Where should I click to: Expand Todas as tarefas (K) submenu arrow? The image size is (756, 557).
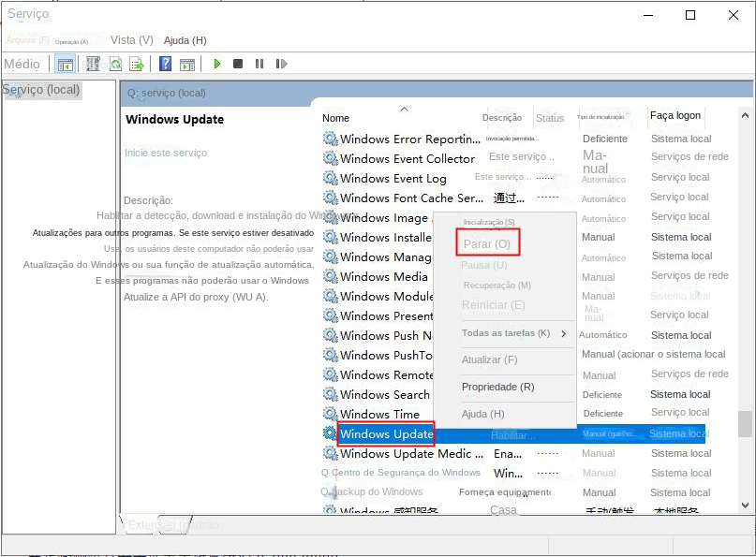(564, 333)
